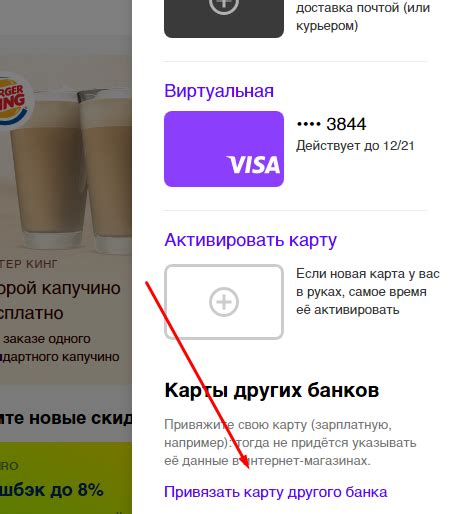
Task: Click the empty activate-card outlined box
Action: (x=224, y=302)
